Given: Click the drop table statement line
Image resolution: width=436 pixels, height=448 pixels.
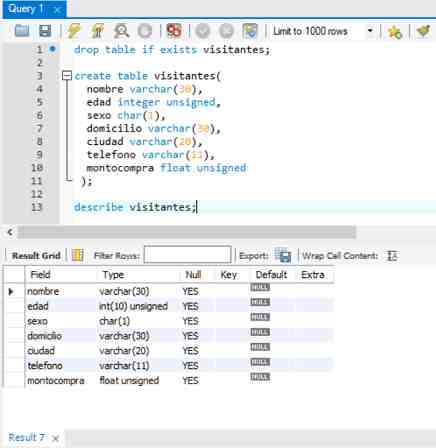Looking at the screenshot, I should (x=172, y=50).
